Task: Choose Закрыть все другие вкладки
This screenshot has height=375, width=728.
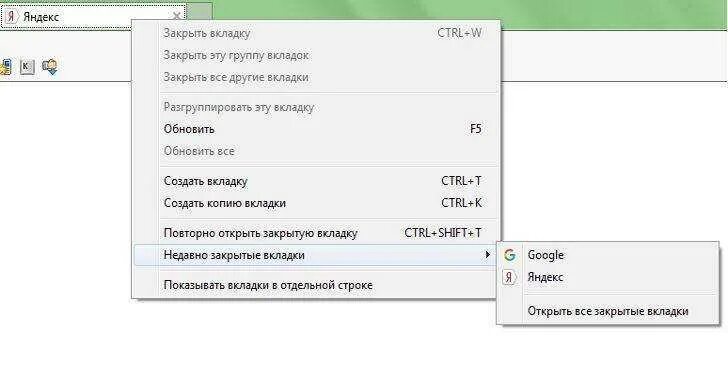Action: 316,77
